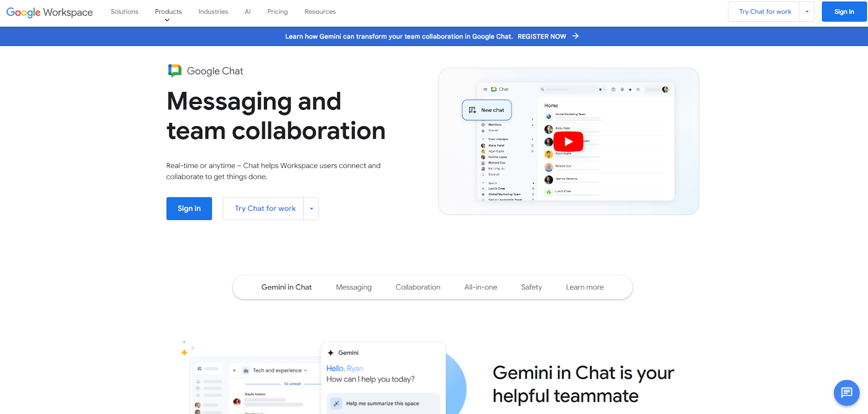Click the Google Chat logo icon
The width and height of the screenshot is (868, 414).
click(175, 71)
